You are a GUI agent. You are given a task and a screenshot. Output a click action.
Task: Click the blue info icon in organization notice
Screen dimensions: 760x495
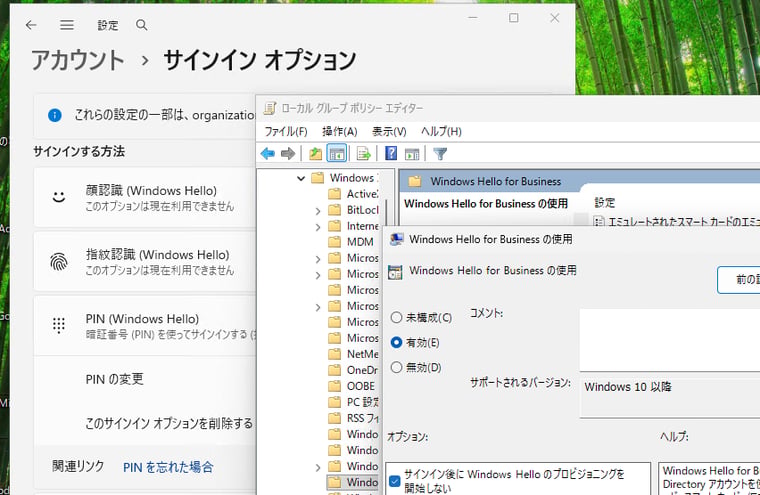point(55,115)
